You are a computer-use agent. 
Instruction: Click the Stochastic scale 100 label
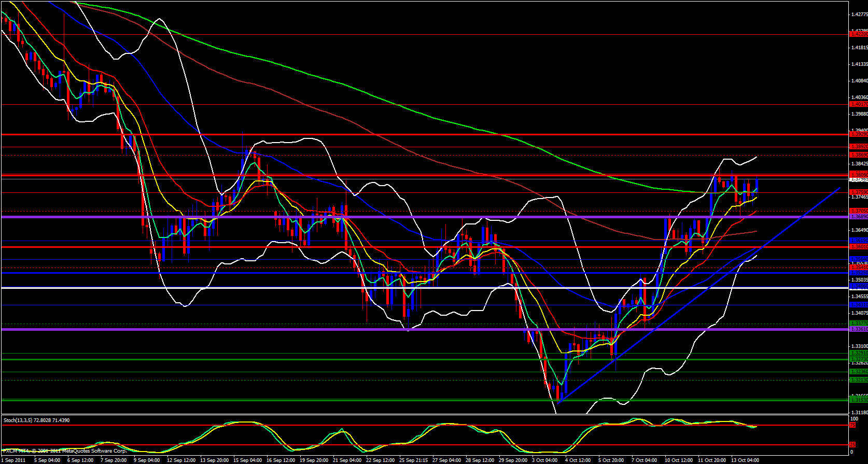[x=855, y=419]
